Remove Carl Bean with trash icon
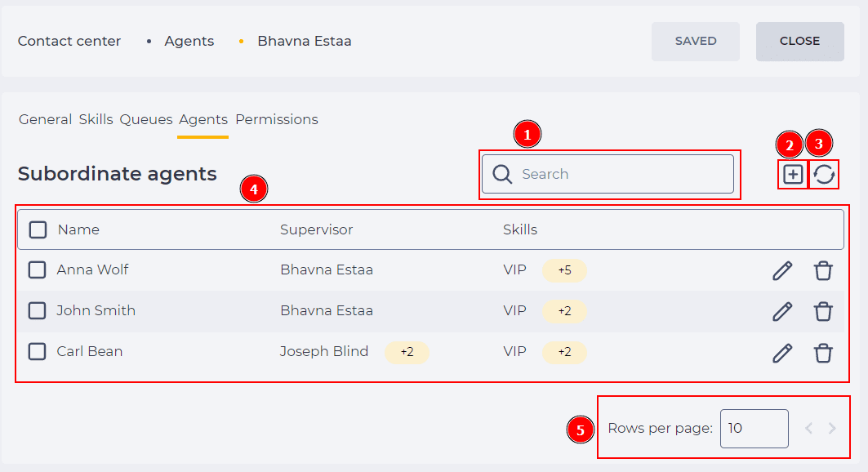This screenshot has width=868, height=472. coord(823,353)
